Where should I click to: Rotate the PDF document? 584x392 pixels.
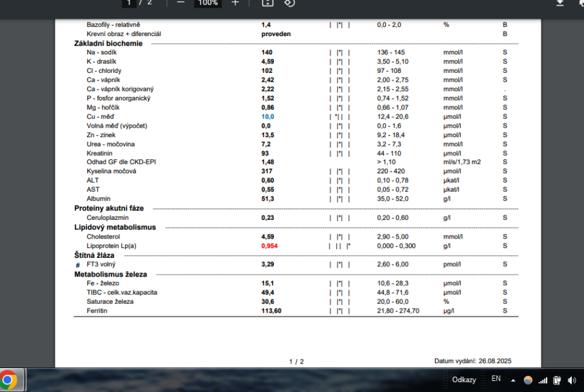point(289,3)
